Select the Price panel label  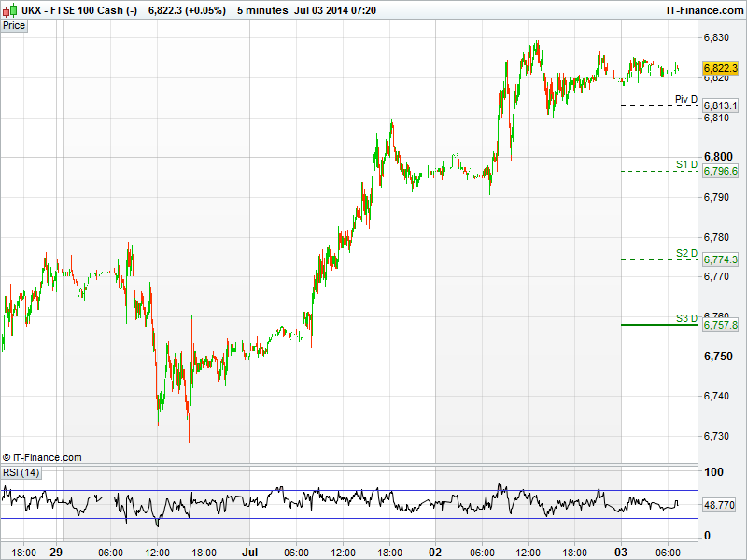pos(14,25)
